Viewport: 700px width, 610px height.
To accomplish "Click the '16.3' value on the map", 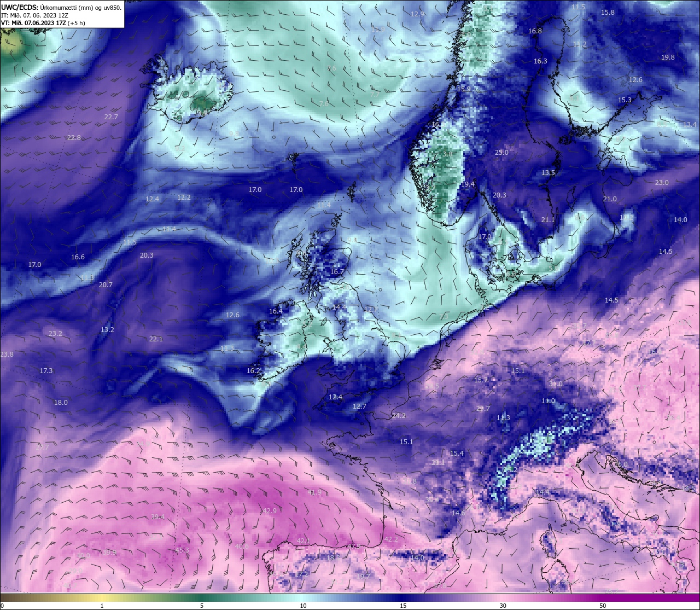I will (540, 61).
